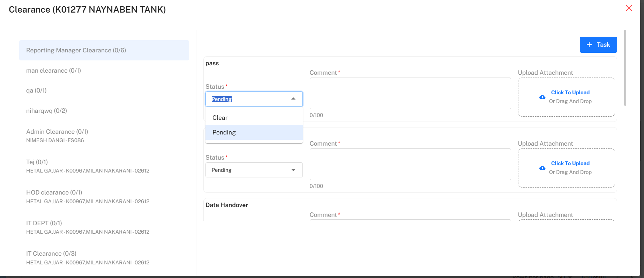This screenshot has width=644, height=278.
Task: Click To Upload link for pass task
Action: pyautogui.click(x=570, y=93)
